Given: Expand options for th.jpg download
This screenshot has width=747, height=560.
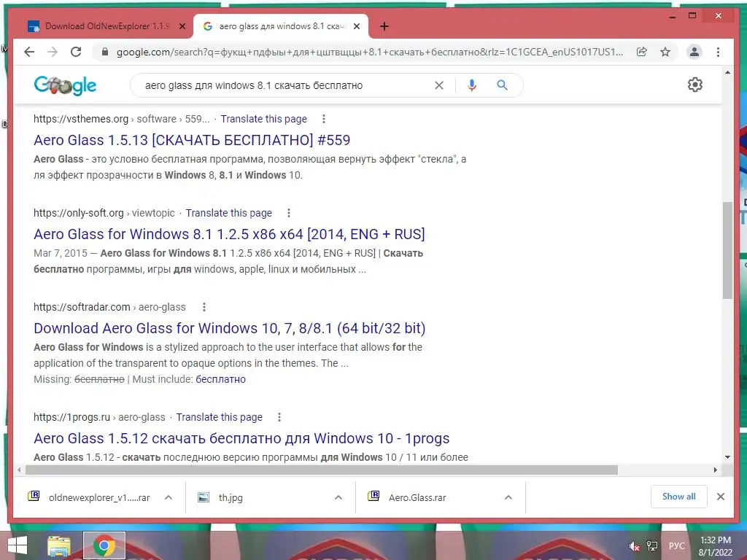Looking at the screenshot, I should tap(338, 497).
